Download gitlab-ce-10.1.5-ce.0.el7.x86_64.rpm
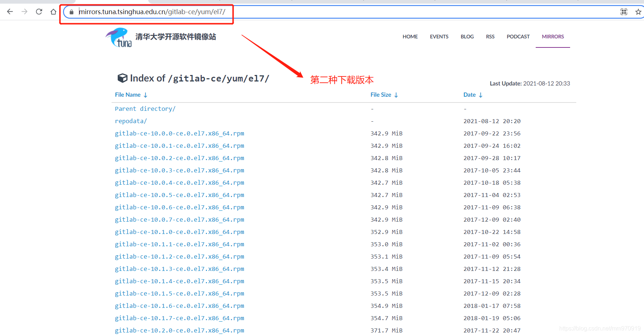The height and width of the screenshot is (335, 644). point(180,293)
